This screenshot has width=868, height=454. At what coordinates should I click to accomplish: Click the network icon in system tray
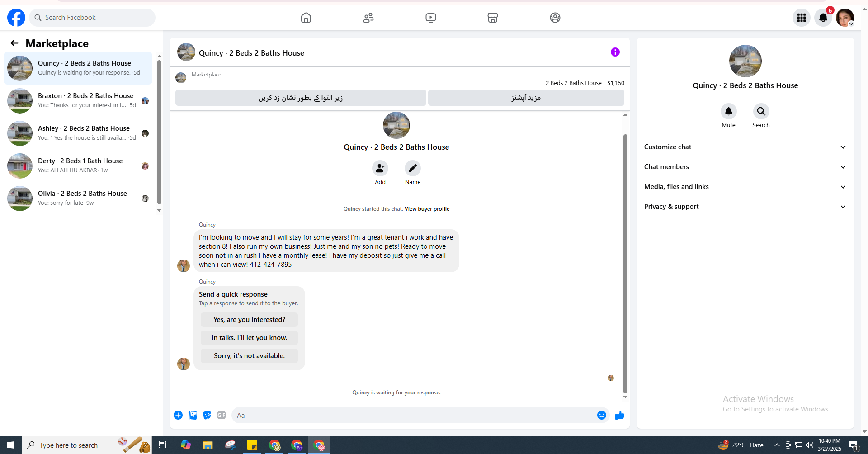tap(799, 445)
